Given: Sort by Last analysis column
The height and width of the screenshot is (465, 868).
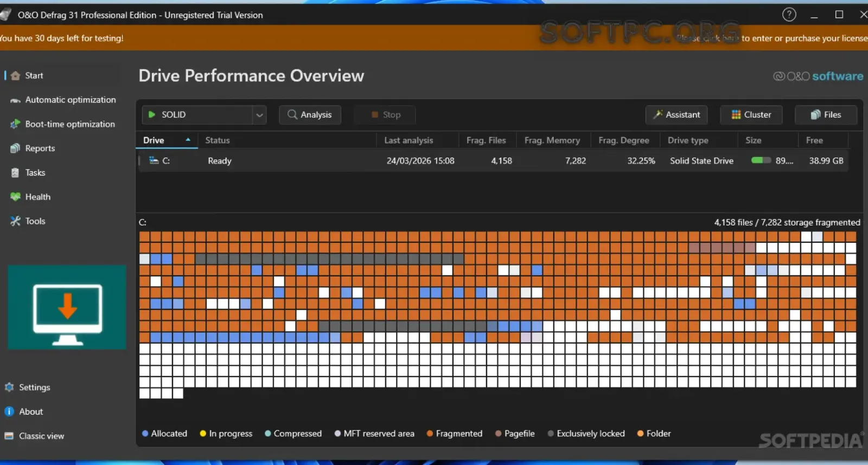Looking at the screenshot, I should click(x=418, y=140).
